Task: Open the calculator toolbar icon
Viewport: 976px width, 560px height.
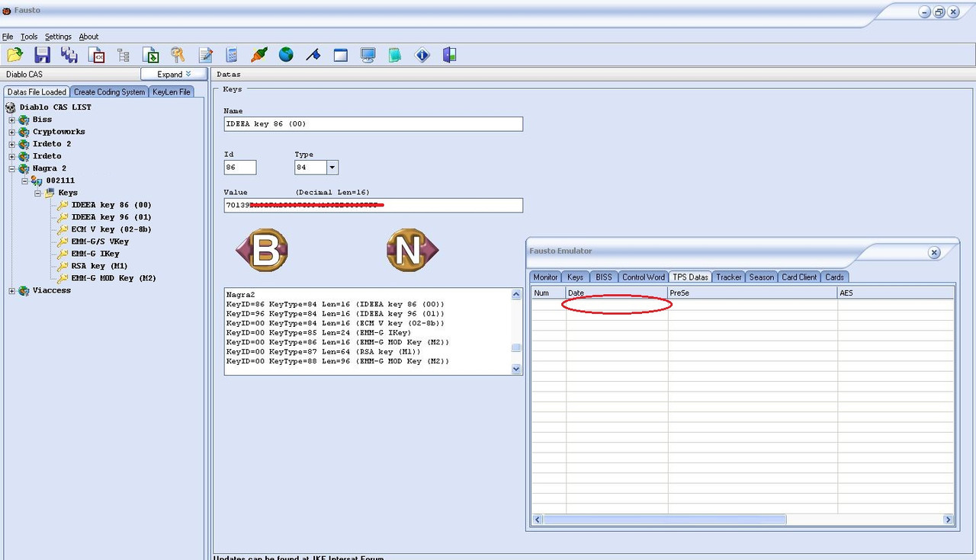Action: (x=232, y=55)
